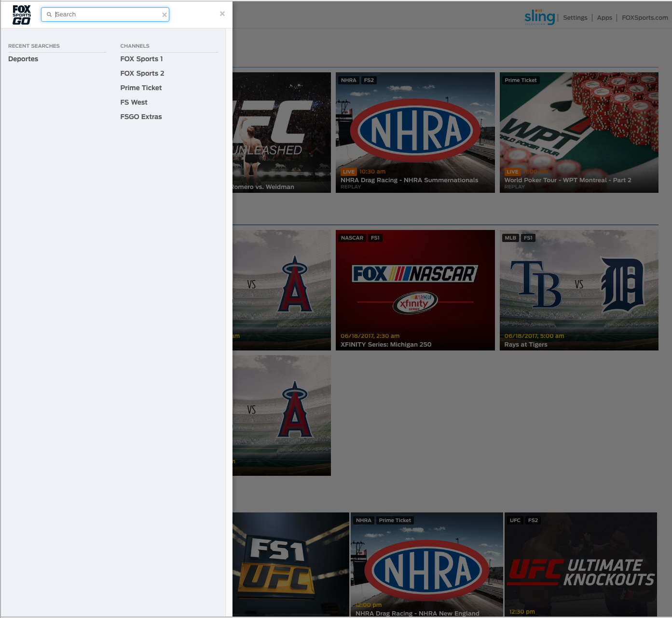Play World Poker Tour WPT Montreal video

(x=579, y=133)
